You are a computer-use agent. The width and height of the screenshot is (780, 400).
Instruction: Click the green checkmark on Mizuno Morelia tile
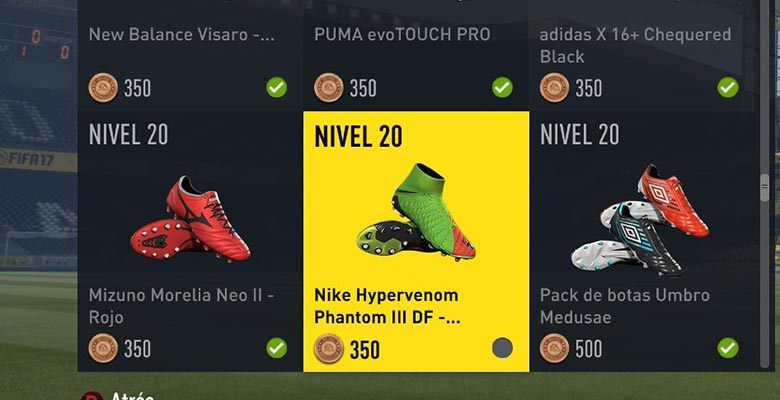coord(277,348)
